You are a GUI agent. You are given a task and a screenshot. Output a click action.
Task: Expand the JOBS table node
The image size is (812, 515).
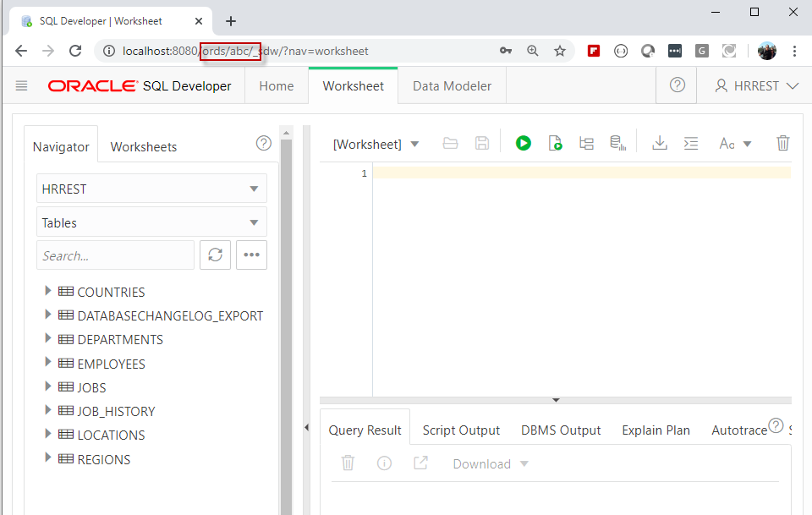coord(47,386)
